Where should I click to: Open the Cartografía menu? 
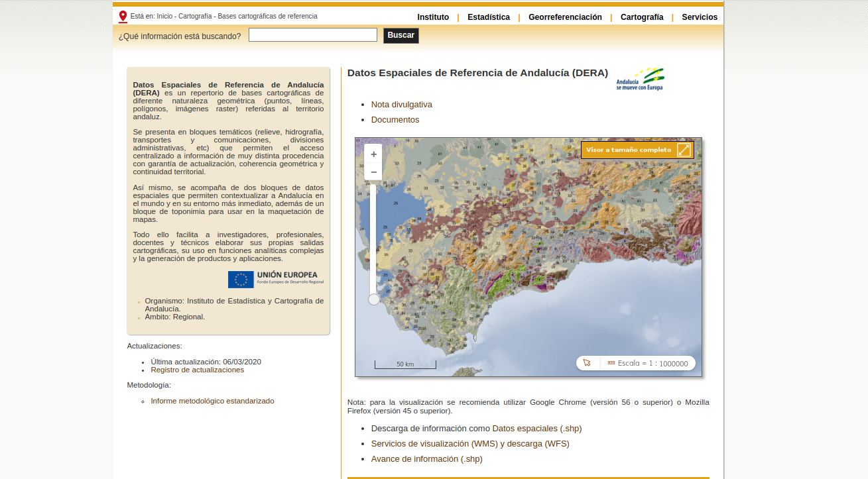coord(642,17)
